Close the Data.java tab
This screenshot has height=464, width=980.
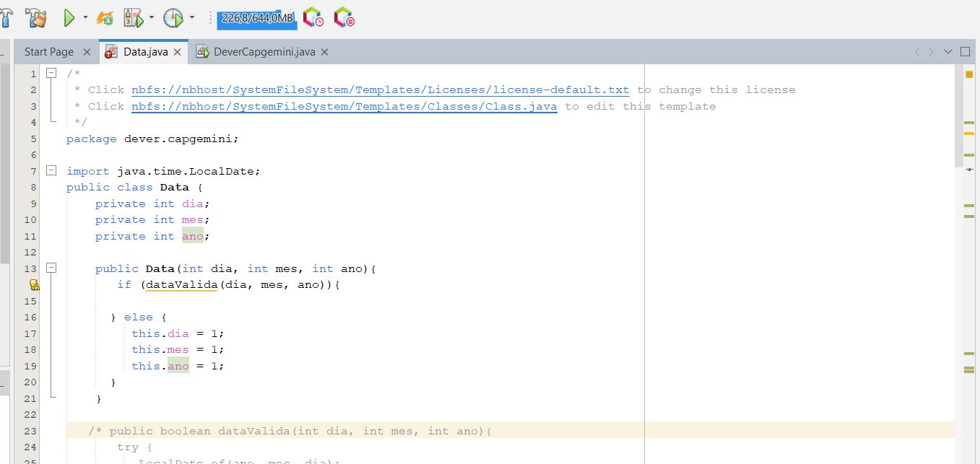178,52
